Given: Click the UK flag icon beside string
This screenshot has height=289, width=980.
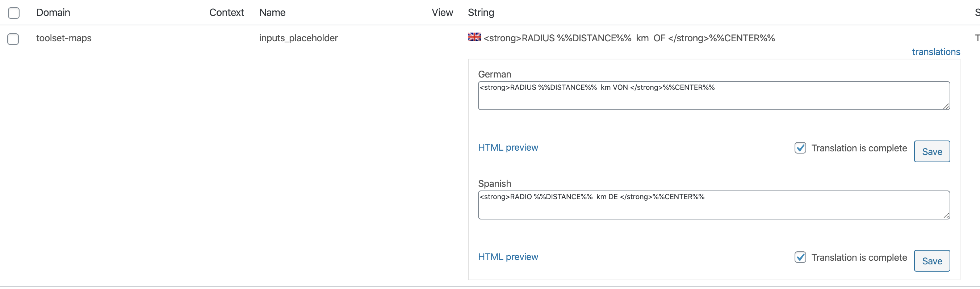Looking at the screenshot, I should [474, 37].
